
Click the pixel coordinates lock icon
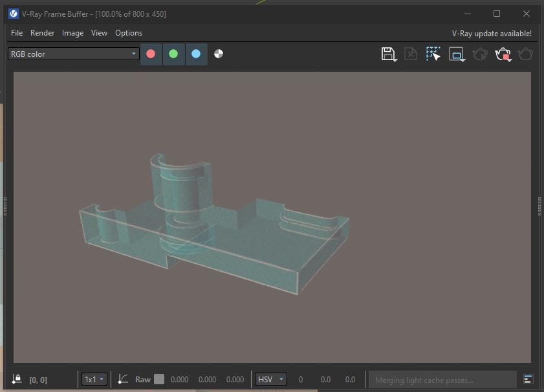[x=17, y=380]
